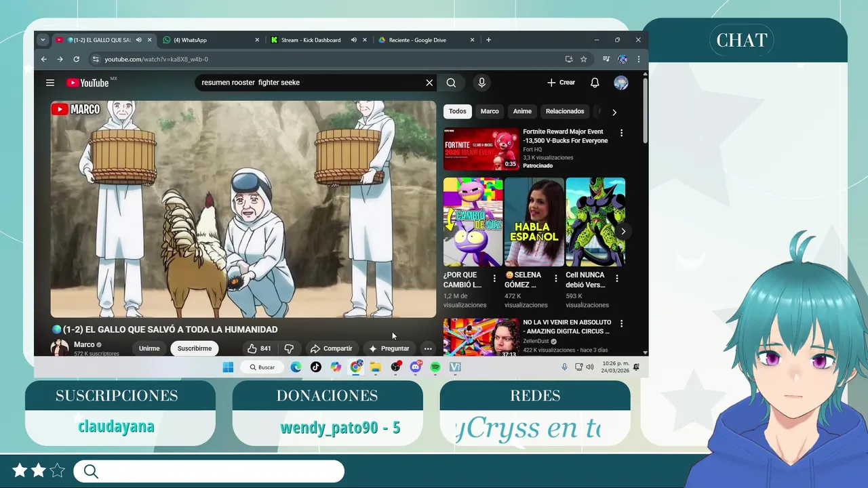Click the YouTube search magnifier button

coord(451,83)
